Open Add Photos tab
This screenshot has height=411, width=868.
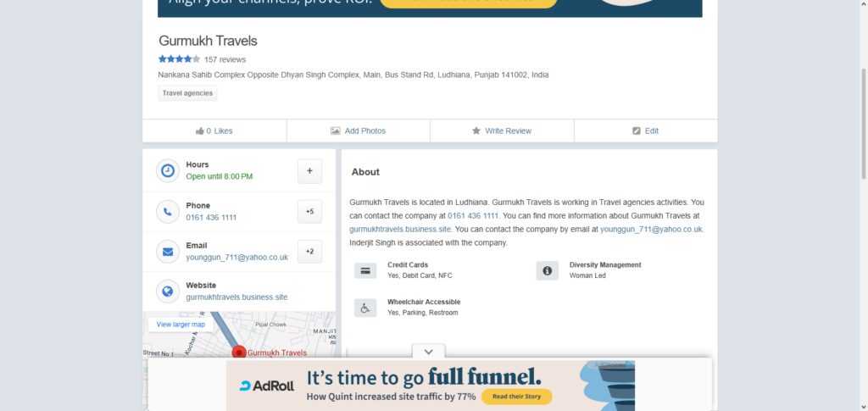(x=359, y=131)
